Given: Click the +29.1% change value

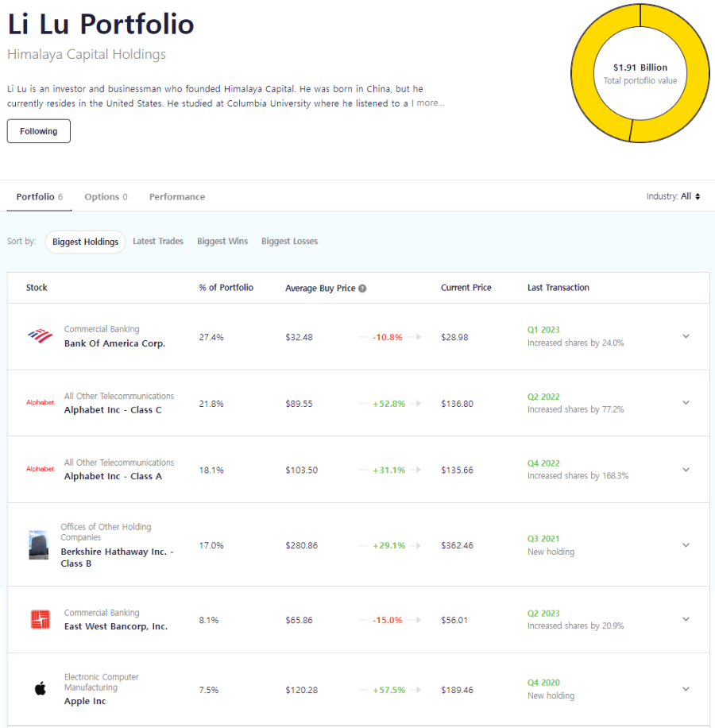Looking at the screenshot, I should pyautogui.click(x=388, y=545).
